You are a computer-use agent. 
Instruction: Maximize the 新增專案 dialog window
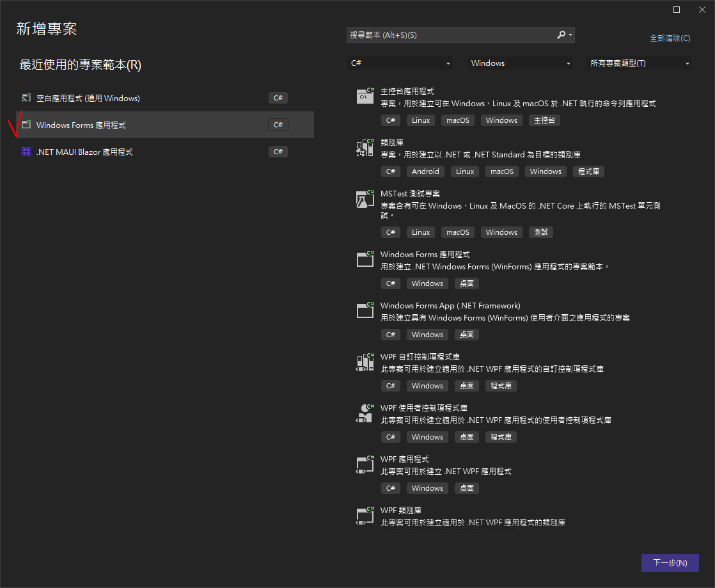tap(677, 10)
